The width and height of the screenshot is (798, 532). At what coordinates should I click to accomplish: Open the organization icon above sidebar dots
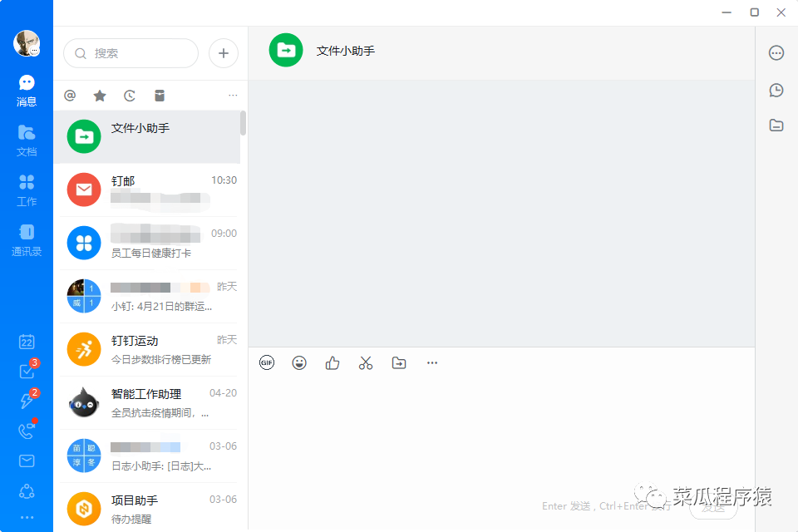click(27, 490)
